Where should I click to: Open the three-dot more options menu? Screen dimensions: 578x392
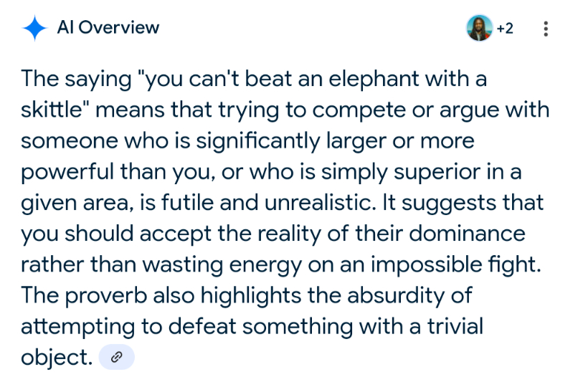(x=546, y=29)
